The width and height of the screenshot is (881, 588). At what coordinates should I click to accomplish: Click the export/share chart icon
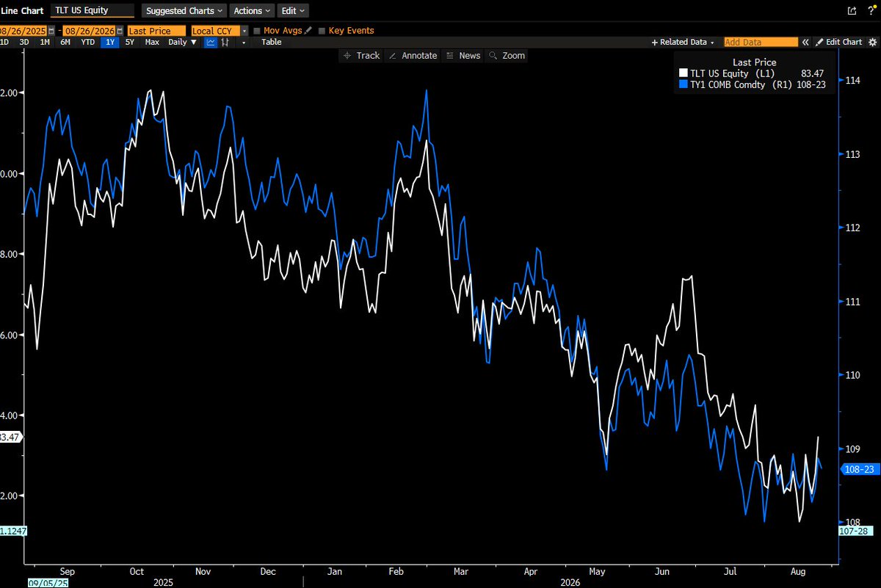(852, 10)
